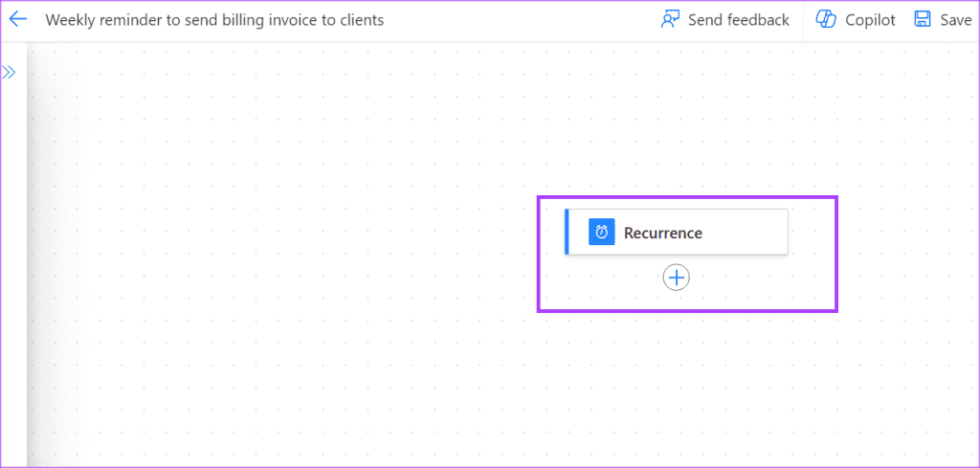
Task: Click the 'Copilot' text label
Action: tap(870, 20)
